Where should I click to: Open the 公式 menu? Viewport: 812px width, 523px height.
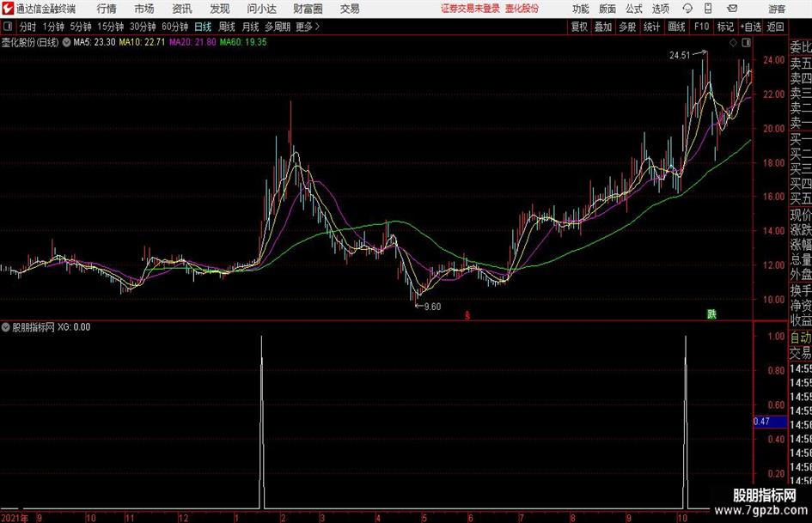click(634, 9)
